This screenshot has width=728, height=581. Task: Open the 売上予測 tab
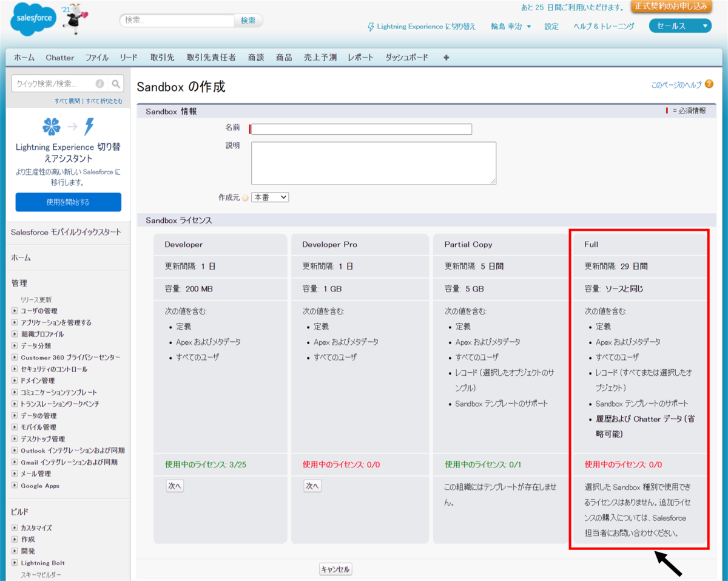(x=320, y=58)
